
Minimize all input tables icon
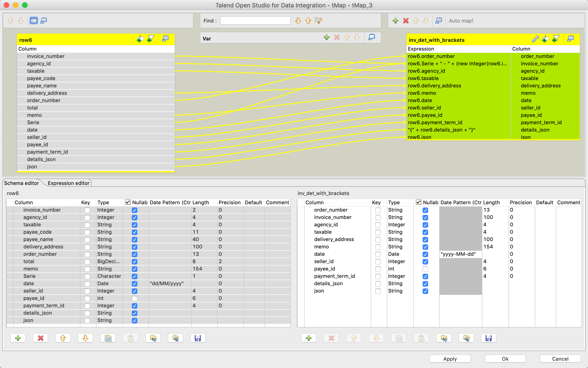[x=44, y=21]
